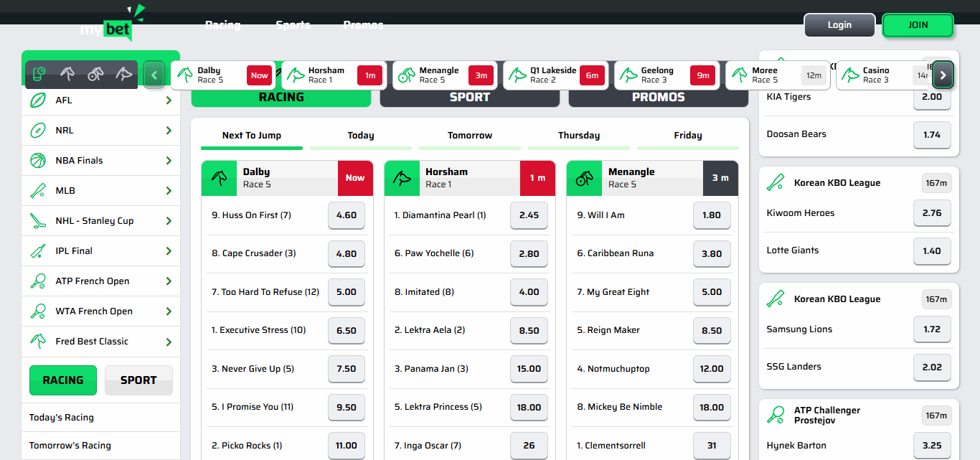Click the Menangle Race 5 harness icon in card header
Image resolution: width=980 pixels, height=460 pixels.
[585, 178]
